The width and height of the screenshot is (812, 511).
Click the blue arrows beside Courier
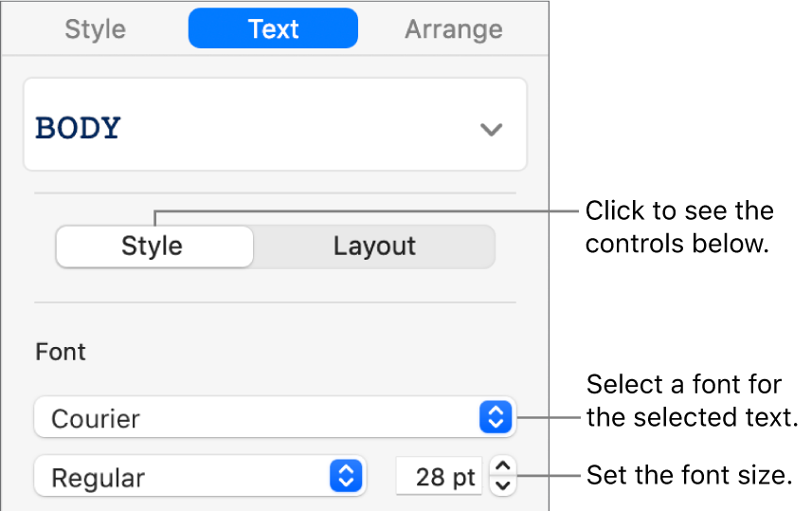(x=496, y=417)
